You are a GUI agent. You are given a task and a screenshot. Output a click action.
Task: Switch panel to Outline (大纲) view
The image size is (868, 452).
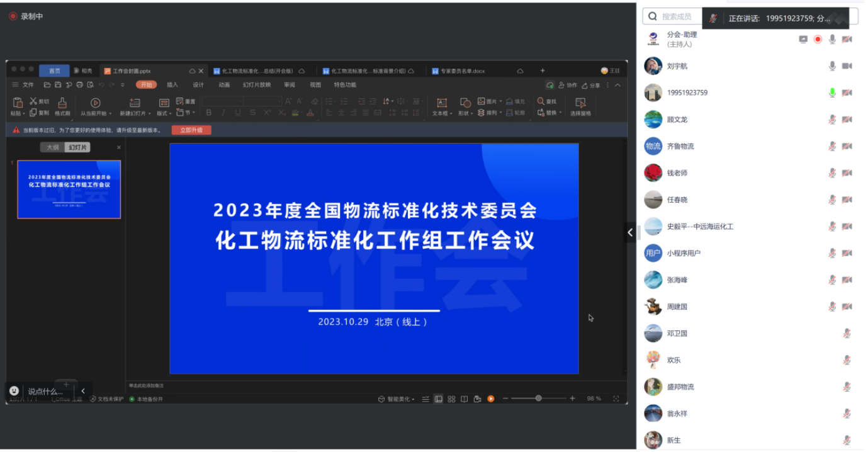[x=53, y=147]
